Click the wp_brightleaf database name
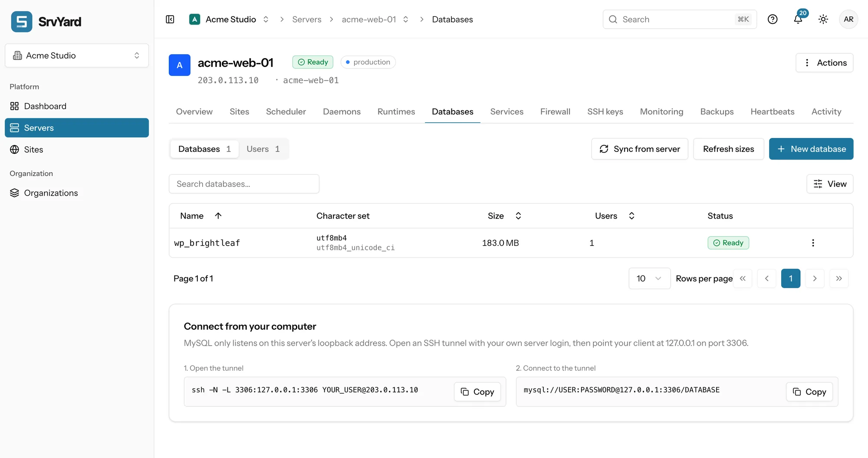This screenshot has height=458, width=868. (x=207, y=243)
